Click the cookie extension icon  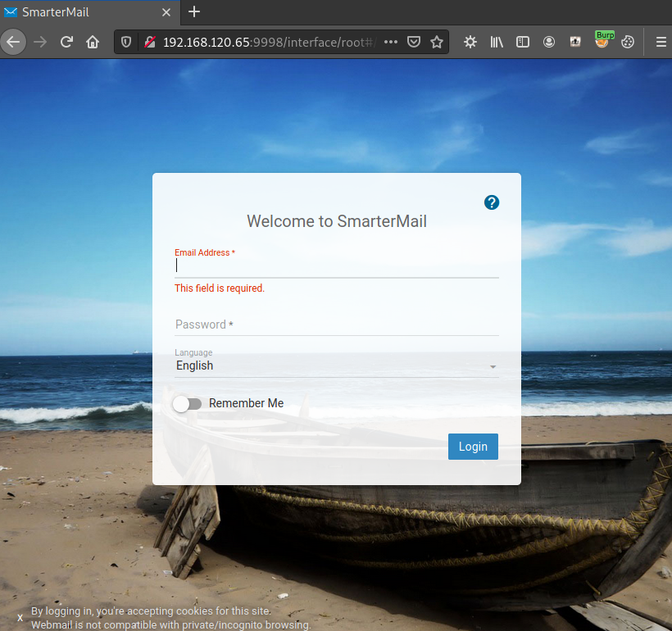[x=628, y=42]
